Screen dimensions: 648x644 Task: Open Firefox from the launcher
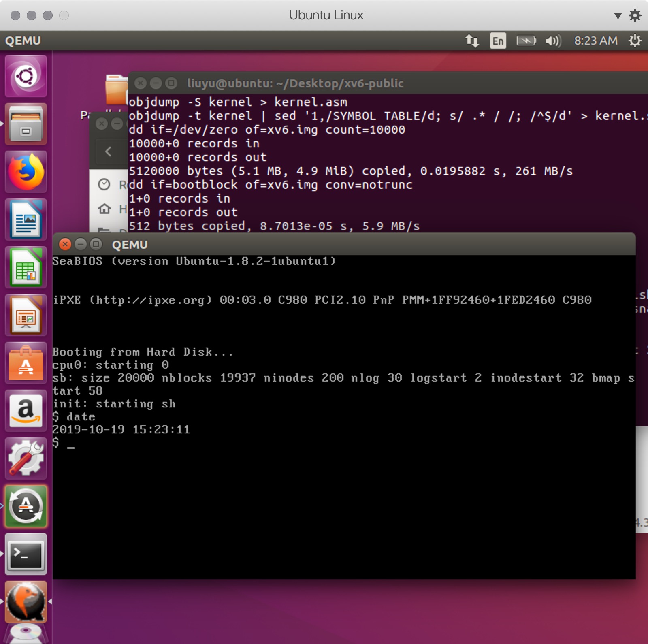click(x=26, y=171)
